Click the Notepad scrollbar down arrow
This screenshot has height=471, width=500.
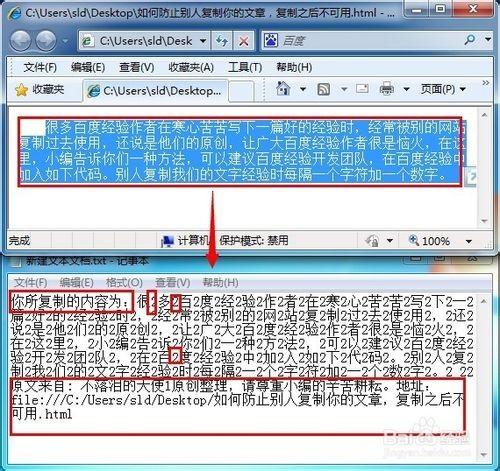(x=484, y=454)
